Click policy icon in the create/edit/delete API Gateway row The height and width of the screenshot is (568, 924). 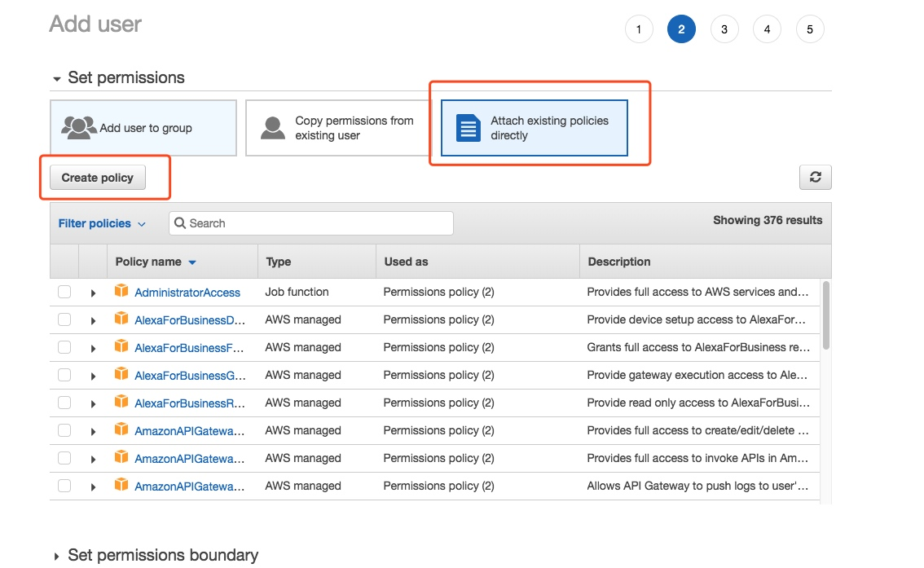click(x=121, y=429)
